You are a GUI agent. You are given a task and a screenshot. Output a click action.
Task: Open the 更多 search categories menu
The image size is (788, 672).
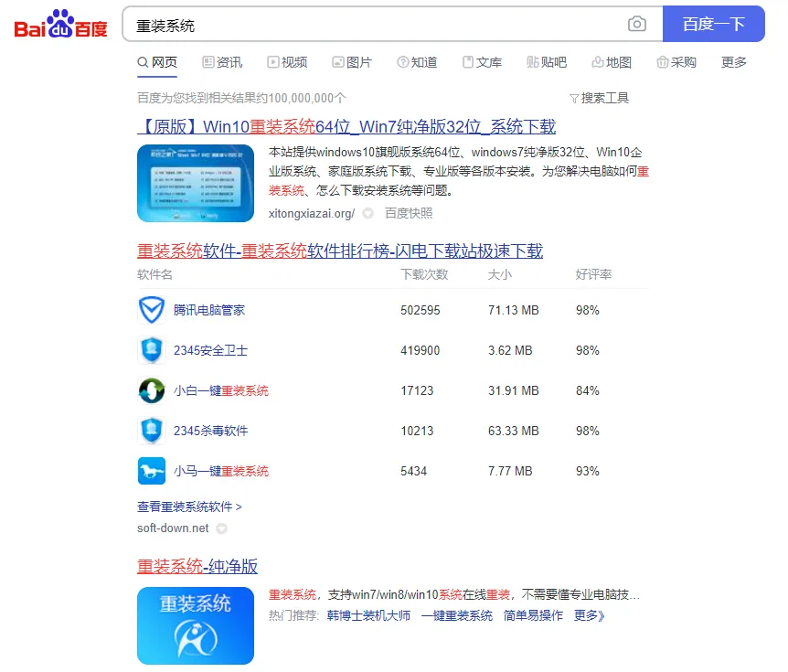click(x=734, y=62)
